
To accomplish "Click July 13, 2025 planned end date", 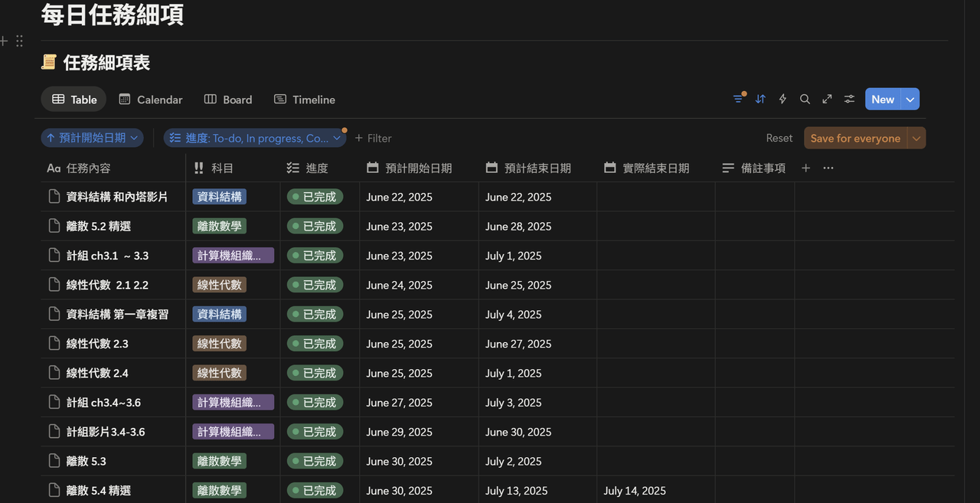I will pos(516,490).
